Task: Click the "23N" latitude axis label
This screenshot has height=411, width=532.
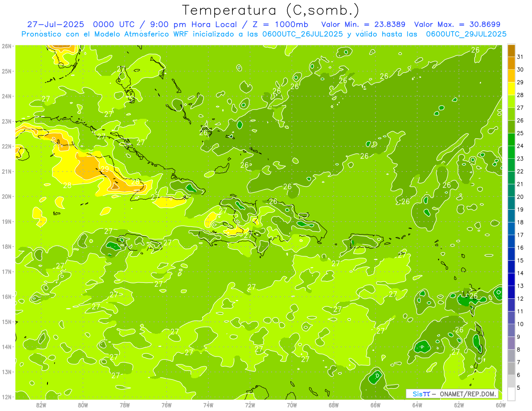Action: 7,121
